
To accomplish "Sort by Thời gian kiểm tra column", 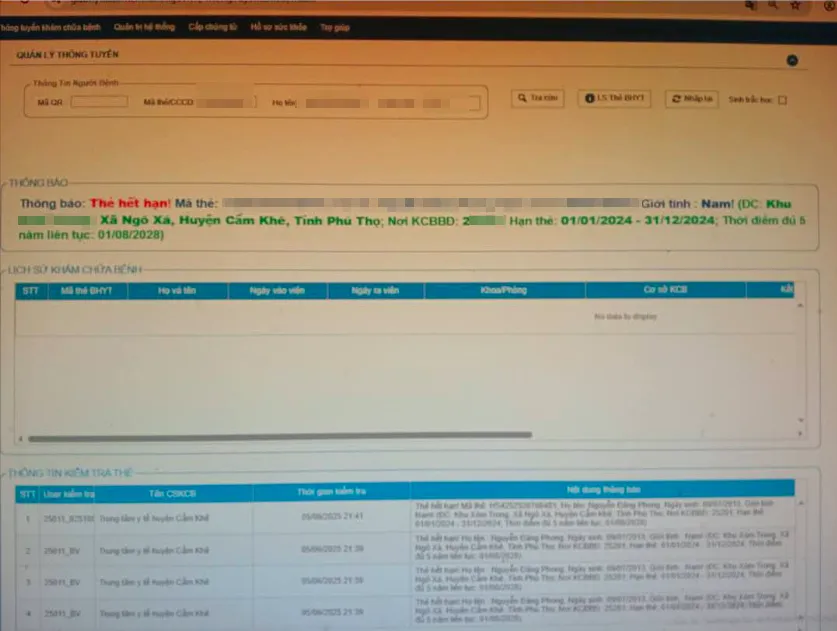I will click(x=331, y=491).
